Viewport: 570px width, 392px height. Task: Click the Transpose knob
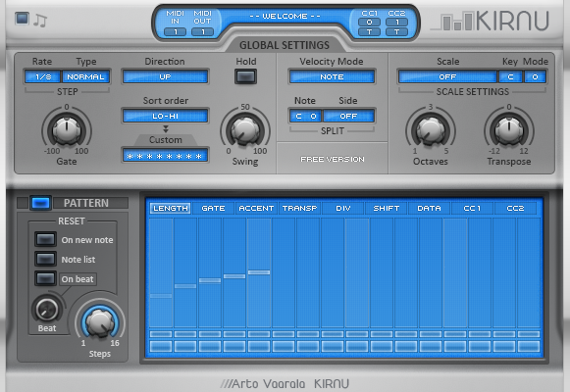pos(509,130)
